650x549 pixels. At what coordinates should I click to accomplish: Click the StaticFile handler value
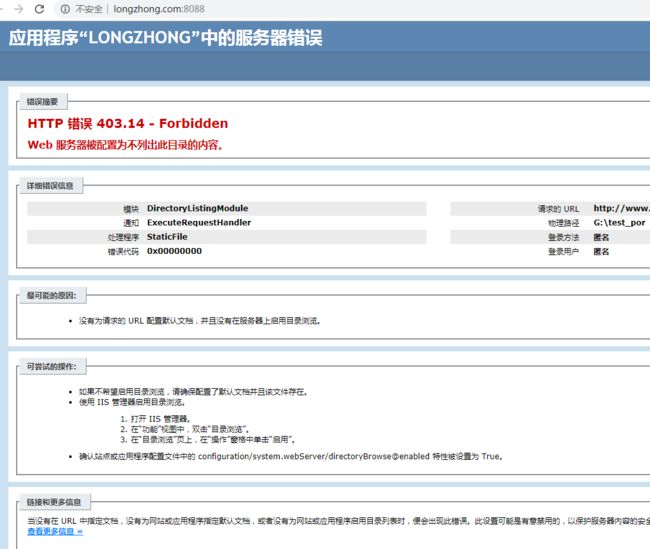167,237
